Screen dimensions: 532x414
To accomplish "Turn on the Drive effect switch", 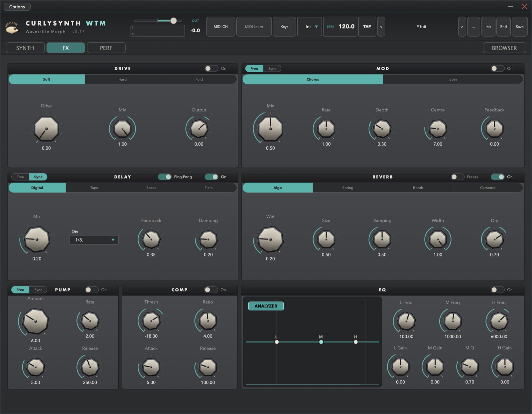I will (x=211, y=69).
